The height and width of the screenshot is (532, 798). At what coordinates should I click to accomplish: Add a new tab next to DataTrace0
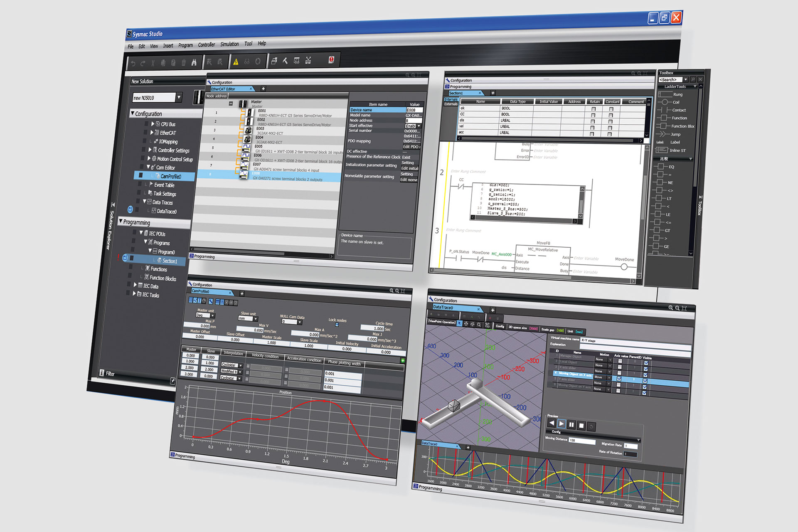click(x=493, y=310)
